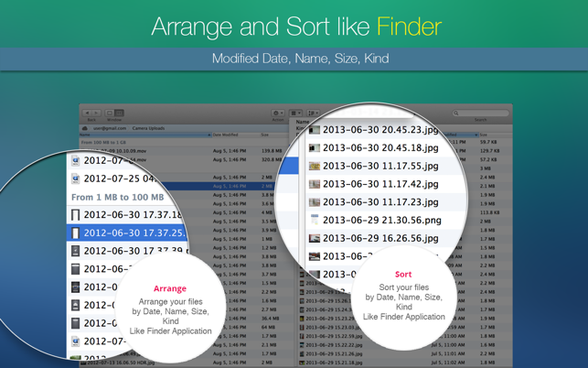Select file 2013-06-29 15.21.26.jpg
588x368 pixels.
(334, 353)
